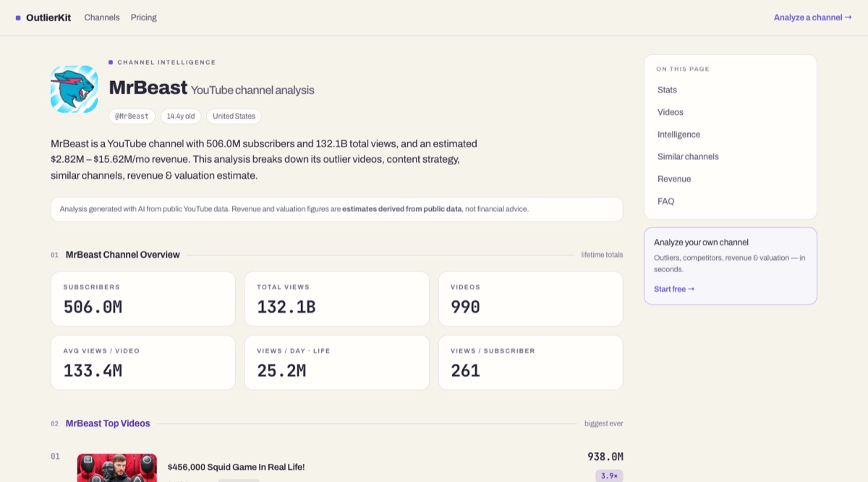Screen dimensions: 868x482
Task: Click the 14.4y old chip
Action: coord(181,116)
